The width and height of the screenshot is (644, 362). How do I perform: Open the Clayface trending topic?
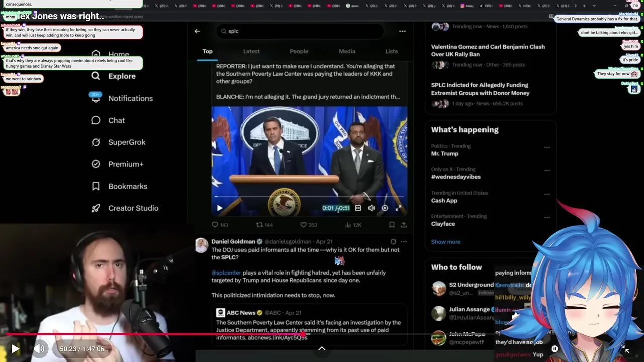point(443,224)
